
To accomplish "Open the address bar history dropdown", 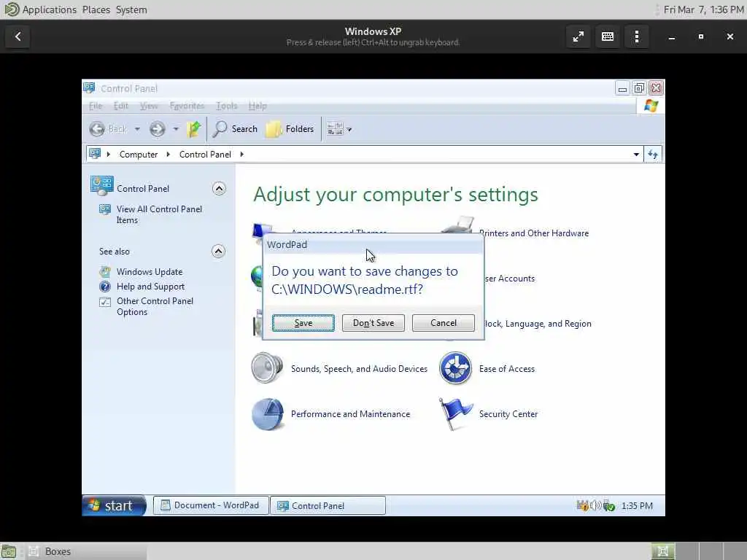I will (636, 155).
